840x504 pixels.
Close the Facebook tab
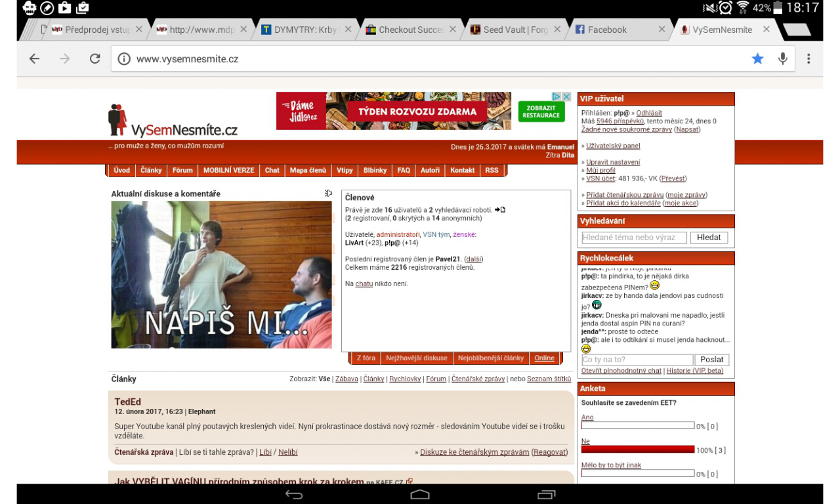[x=662, y=30]
